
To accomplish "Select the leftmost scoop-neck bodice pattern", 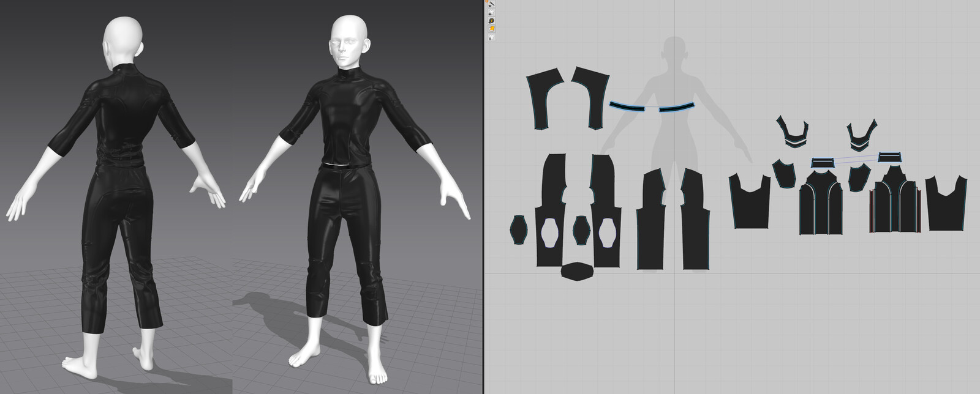I will pos(750,201).
